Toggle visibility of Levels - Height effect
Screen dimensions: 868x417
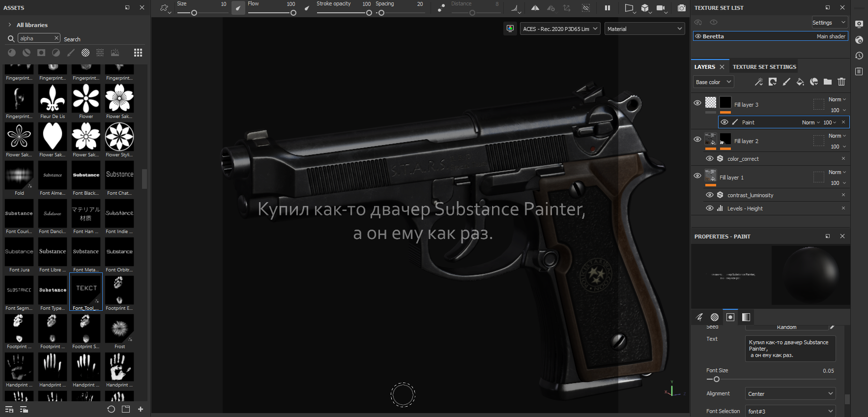click(710, 208)
